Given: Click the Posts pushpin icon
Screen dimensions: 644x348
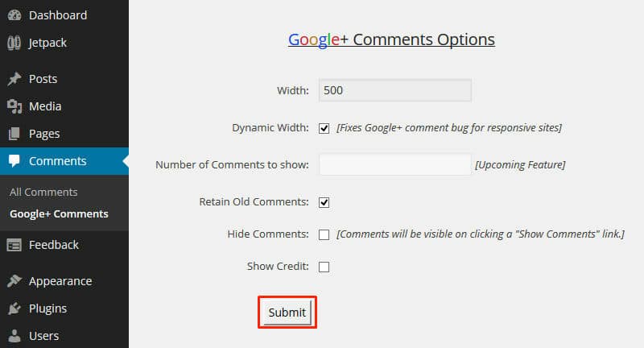Looking at the screenshot, I should coord(14,79).
